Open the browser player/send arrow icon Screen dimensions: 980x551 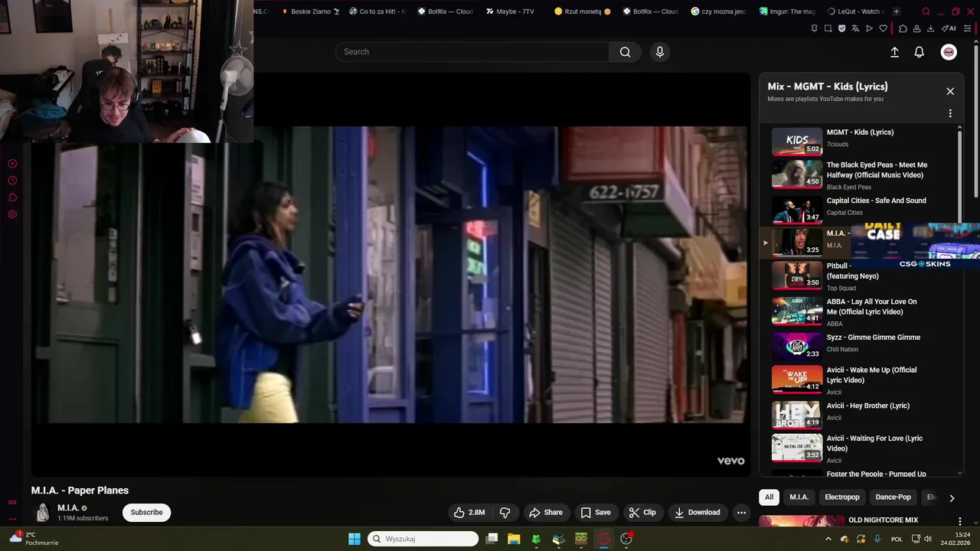869,28
